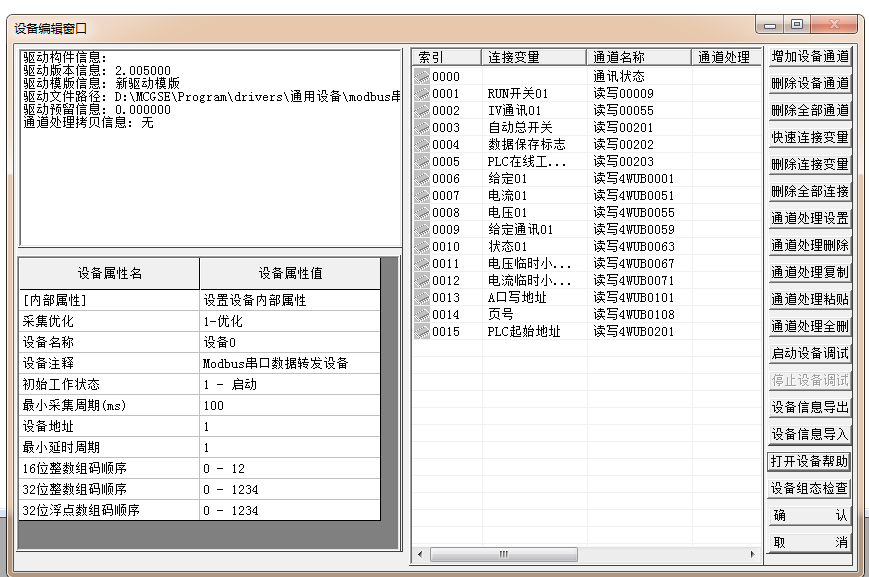Click the 快速连接变量 button
869x577 pixels.
[809, 137]
